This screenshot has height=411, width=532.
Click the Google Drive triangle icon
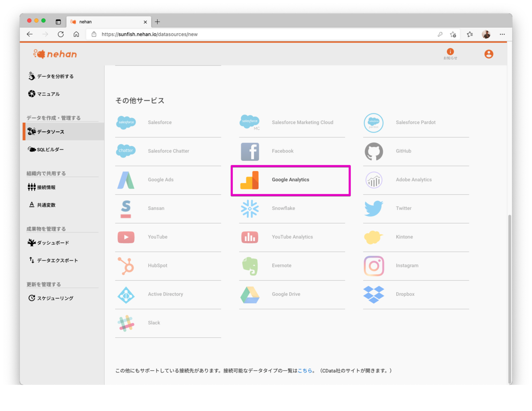pos(250,295)
